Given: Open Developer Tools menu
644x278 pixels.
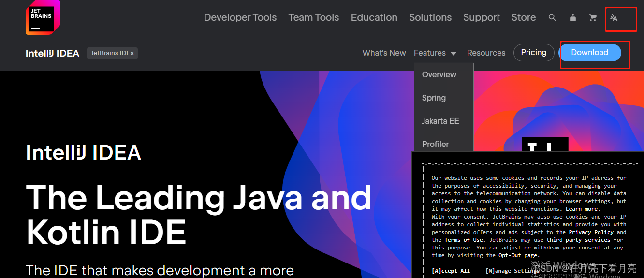Looking at the screenshot, I should tap(240, 17).
